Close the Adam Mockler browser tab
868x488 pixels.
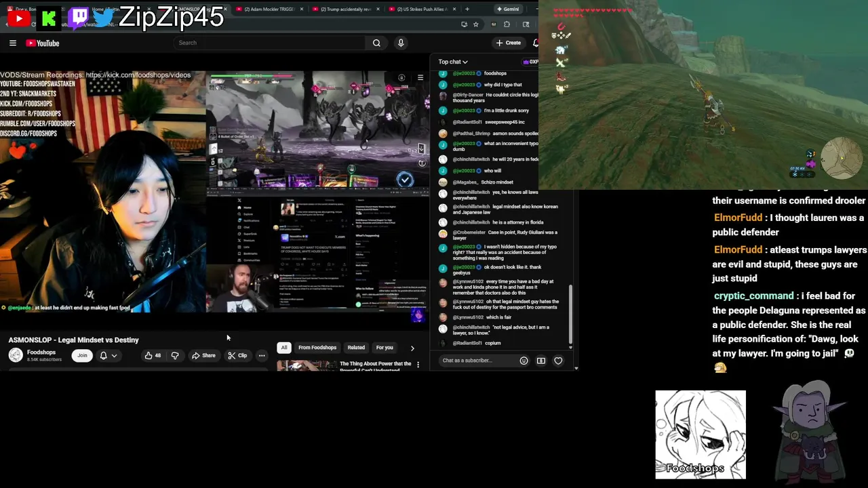pyautogui.click(x=302, y=9)
